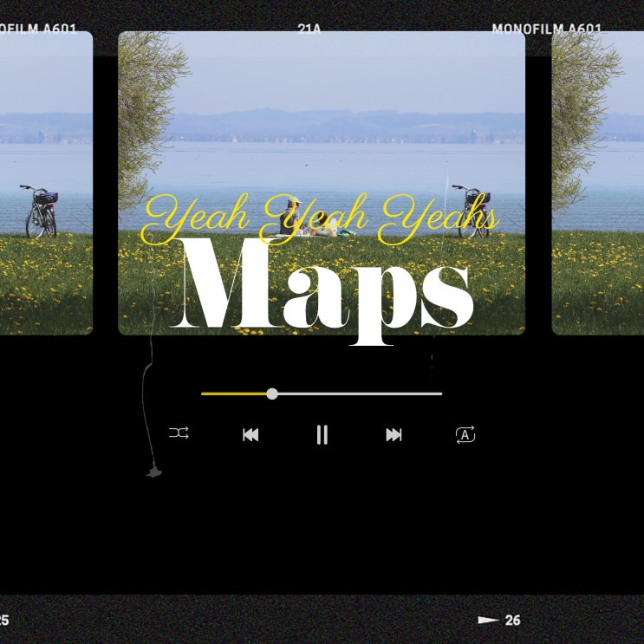Seek on the grey unplayed track portion
The width and height of the screenshot is (644, 644).
[x=361, y=394]
